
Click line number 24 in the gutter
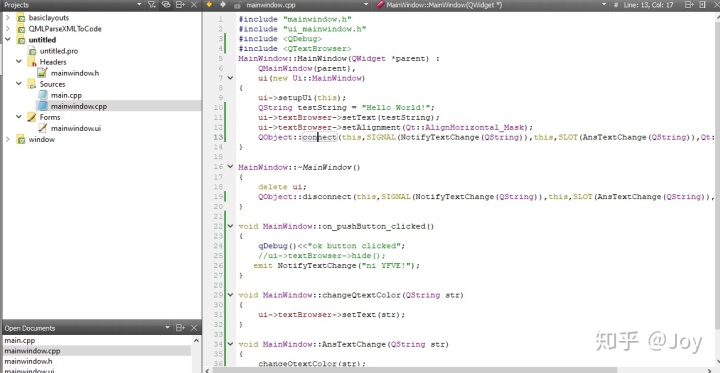click(x=218, y=246)
